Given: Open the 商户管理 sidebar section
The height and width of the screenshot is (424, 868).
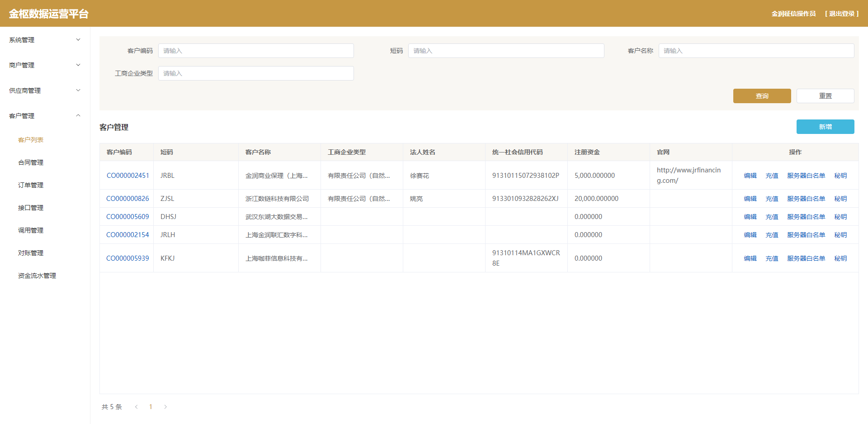Looking at the screenshot, I should pyautogui.click(x=45, y=65).
